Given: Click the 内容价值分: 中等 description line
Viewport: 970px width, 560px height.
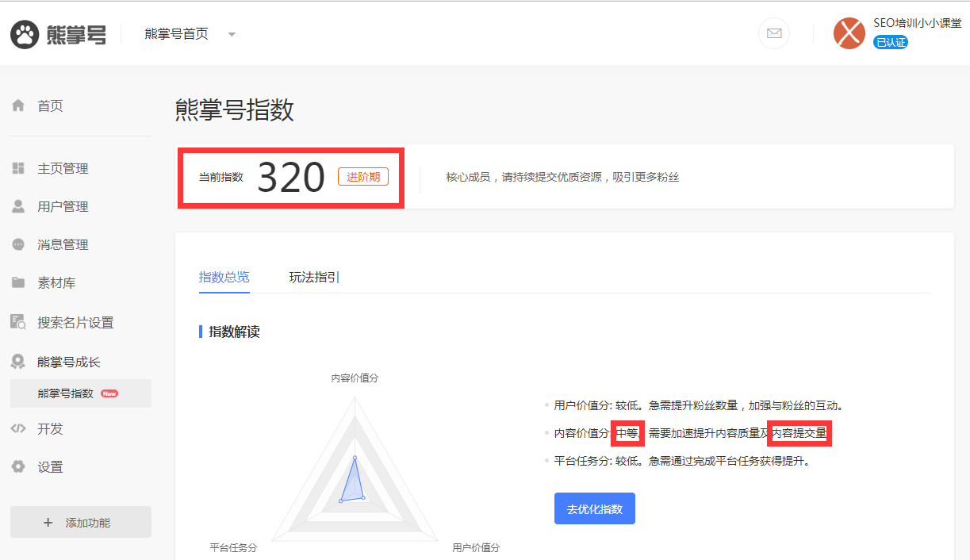Looking at the screenshot, I should (690, 433).
